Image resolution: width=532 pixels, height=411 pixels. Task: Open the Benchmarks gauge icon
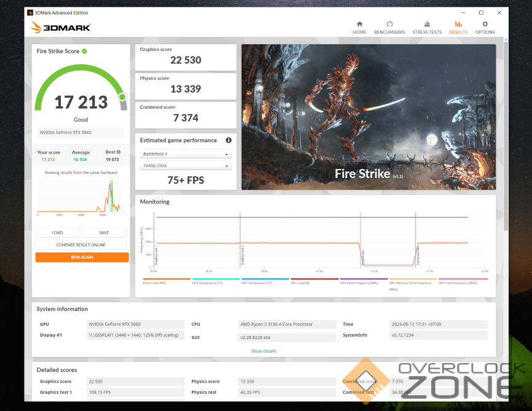point(389,24)
